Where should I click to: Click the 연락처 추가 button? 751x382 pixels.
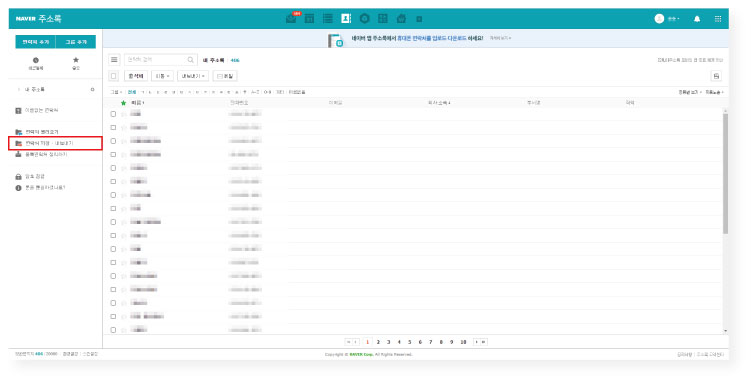[36, 42]
